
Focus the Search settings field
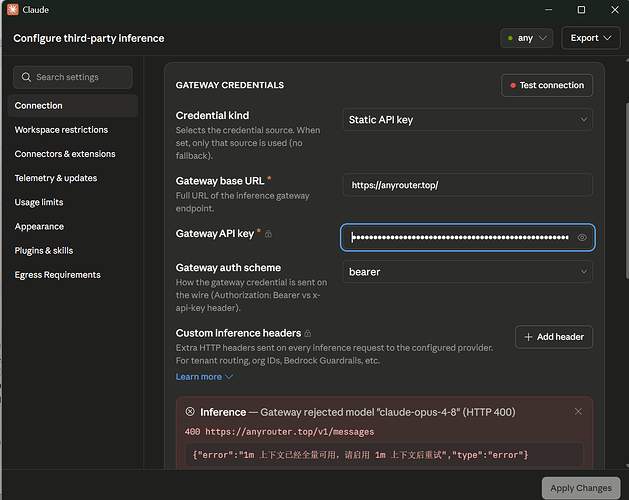73,77
